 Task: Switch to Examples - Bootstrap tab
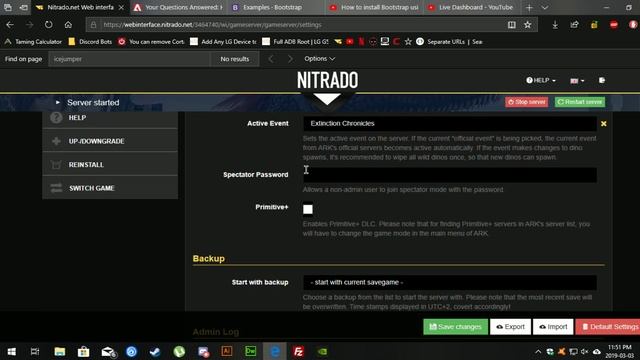pyautogui.click(x=273, y=7)
